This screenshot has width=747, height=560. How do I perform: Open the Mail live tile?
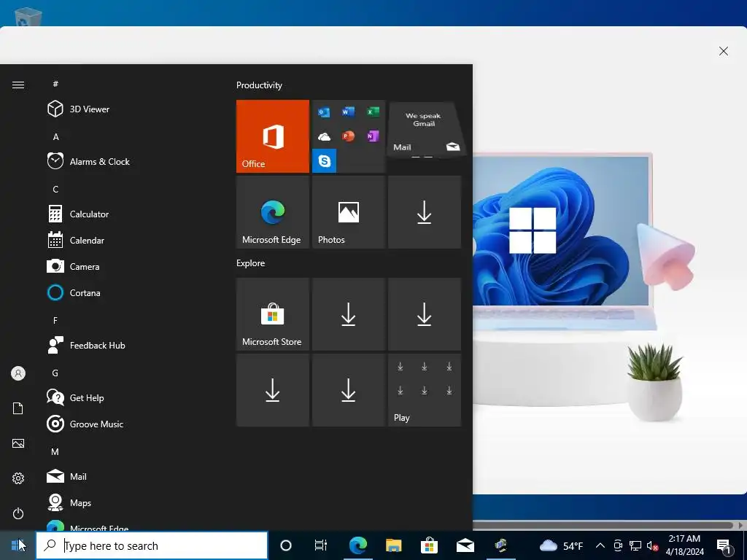tap(425, 130)
